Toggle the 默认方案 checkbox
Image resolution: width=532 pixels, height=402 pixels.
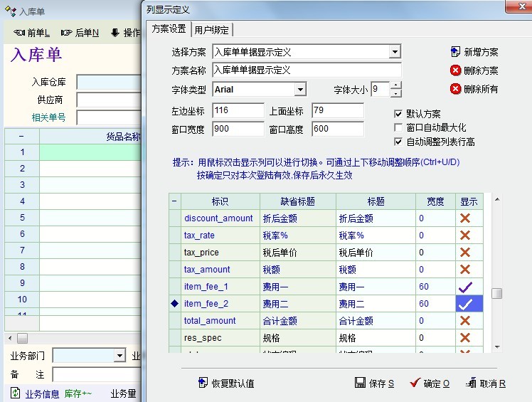pyautogui.click(x=398, y=114)
